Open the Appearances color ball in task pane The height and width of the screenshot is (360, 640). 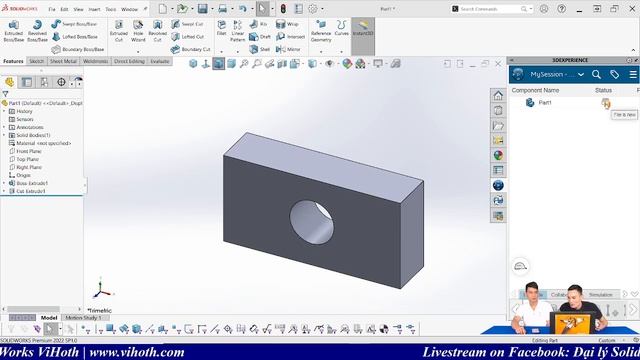[x=498, y=155]
